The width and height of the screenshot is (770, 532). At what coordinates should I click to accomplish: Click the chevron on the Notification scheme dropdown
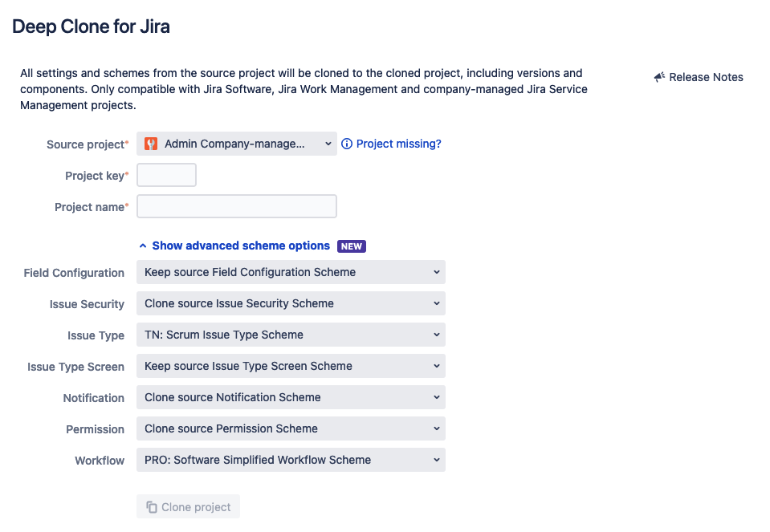[x=436, y=396]
